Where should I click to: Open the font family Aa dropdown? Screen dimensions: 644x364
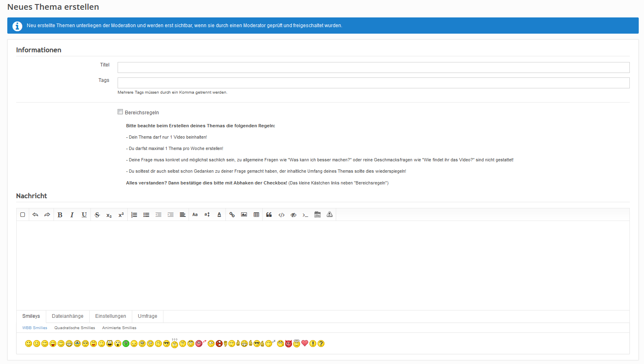click(195, 215)
